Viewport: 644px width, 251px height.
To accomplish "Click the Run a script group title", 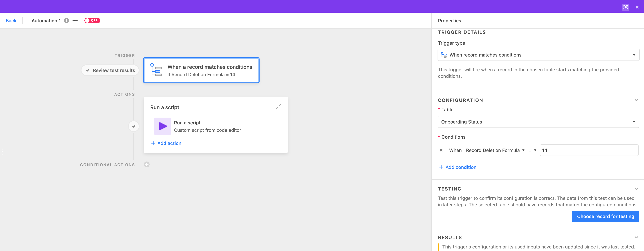I will [165, 107].
